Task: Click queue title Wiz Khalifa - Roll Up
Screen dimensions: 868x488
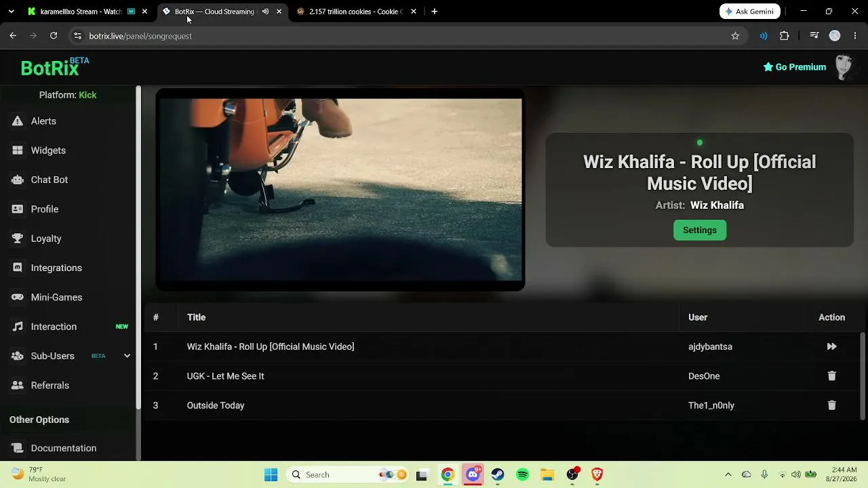Action: pos(271,346)
